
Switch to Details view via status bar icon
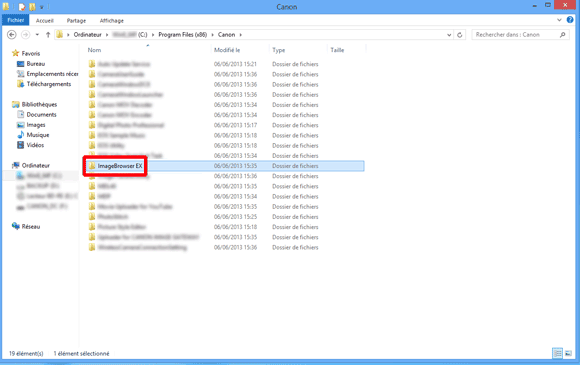click(x=557, y=353)
